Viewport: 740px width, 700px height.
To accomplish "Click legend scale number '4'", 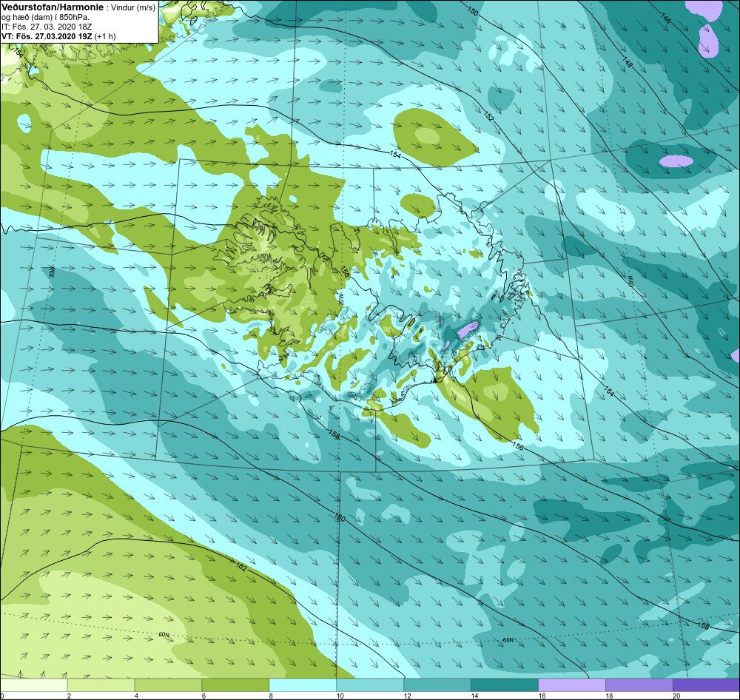I will point(136,696).
